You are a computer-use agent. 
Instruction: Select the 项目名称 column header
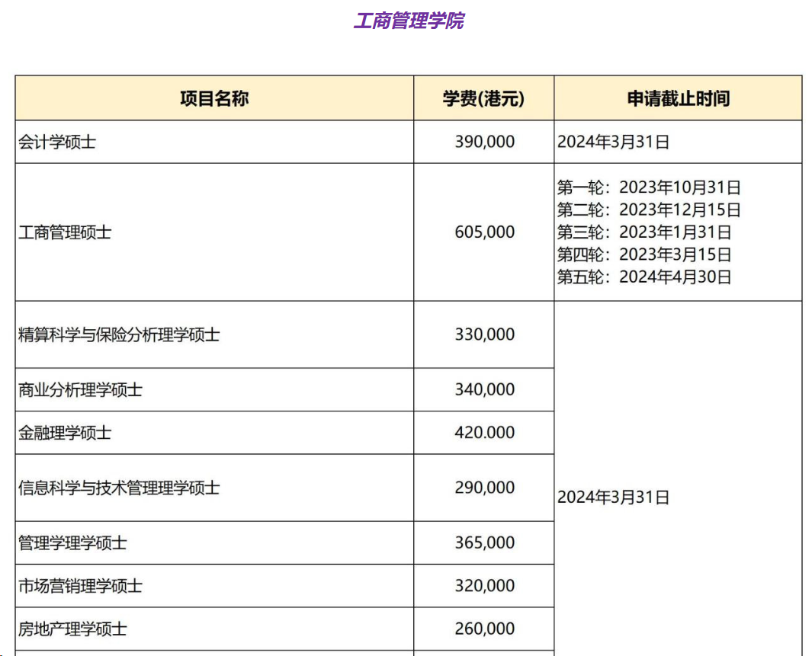[214, 98]
